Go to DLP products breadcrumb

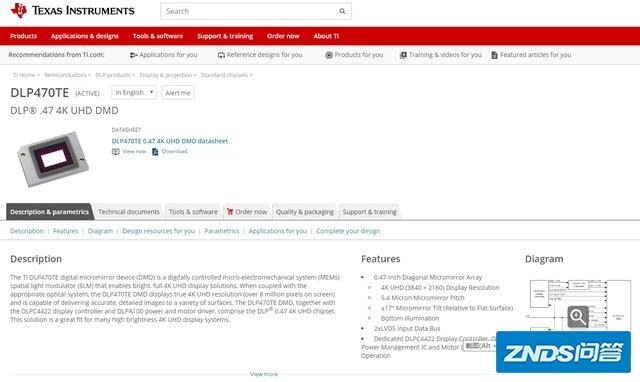(x=113, y=75)
